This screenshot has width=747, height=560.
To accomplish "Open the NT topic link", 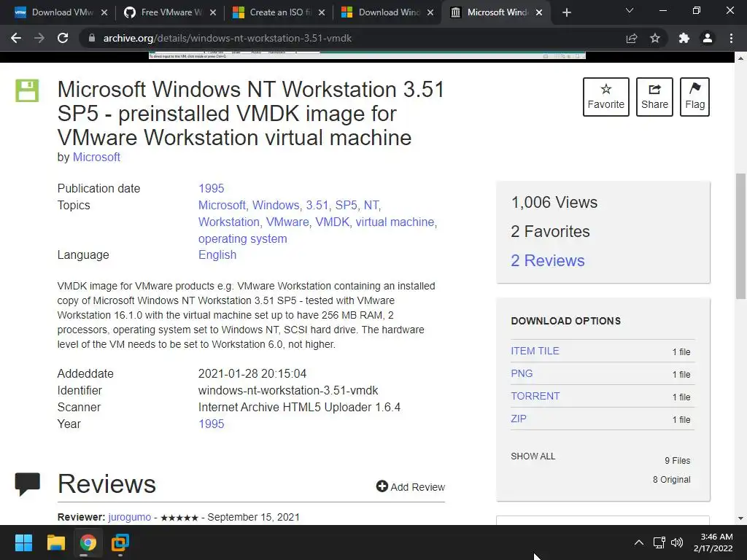I will point(371,205).
